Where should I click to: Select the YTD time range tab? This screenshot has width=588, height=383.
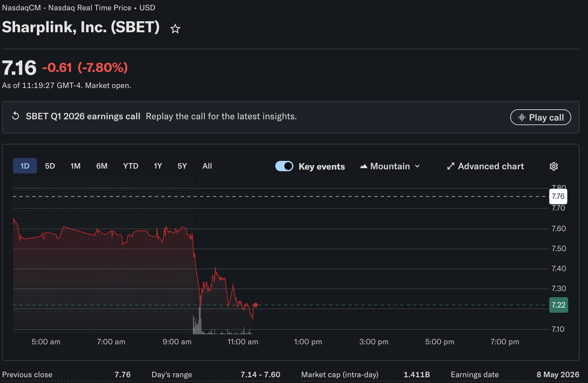click(x=131, y=166)
